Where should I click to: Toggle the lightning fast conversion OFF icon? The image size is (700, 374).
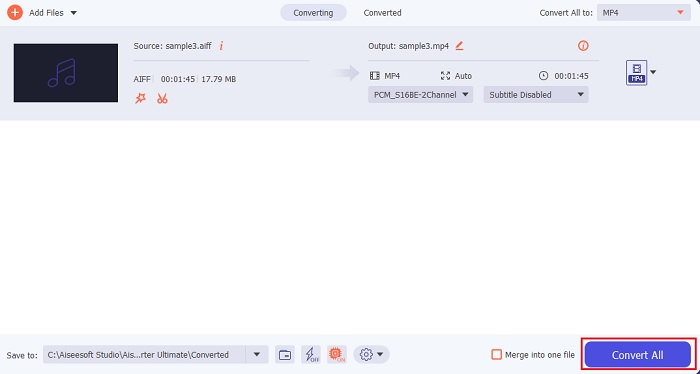(311, 355)
